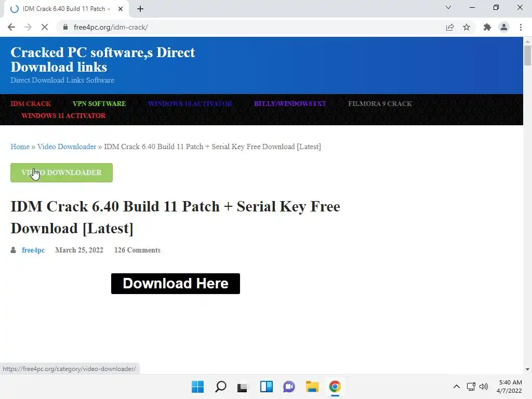532x399 pixels.
Task: Bookmark this page with the star icon
Action: tap(467, 27)
